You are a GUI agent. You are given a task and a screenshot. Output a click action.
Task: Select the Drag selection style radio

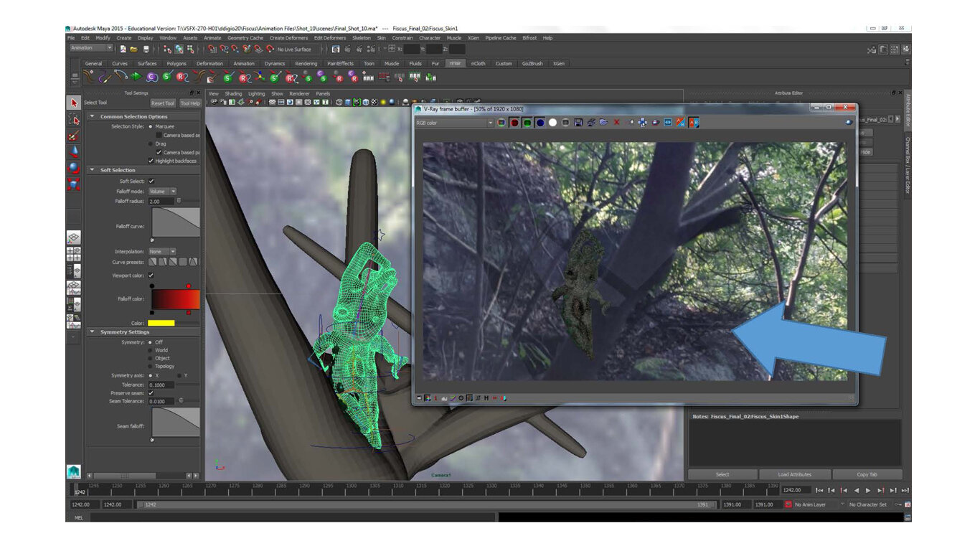150,143
